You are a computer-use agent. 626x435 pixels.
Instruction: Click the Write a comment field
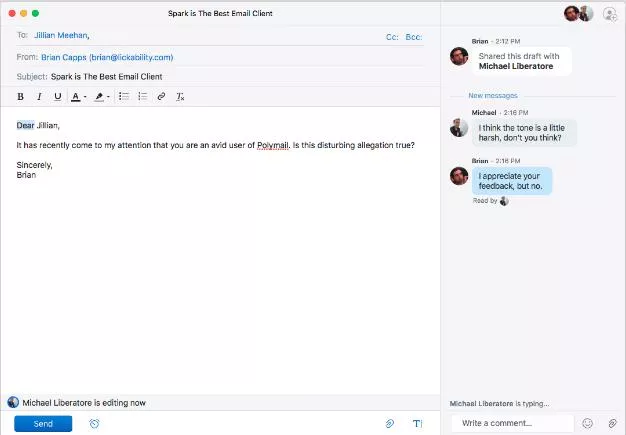(x=512, y=424)
